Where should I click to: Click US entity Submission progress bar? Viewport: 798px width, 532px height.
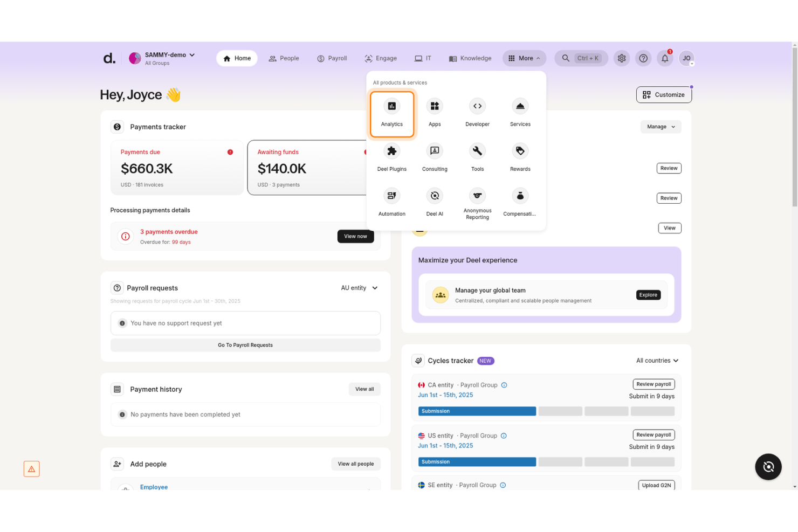(x=477, y=462)
